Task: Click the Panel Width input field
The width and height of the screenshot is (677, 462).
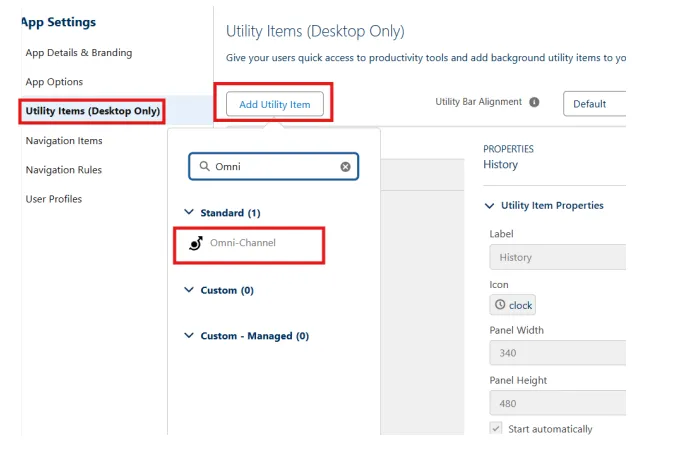Action: [557, 353]
